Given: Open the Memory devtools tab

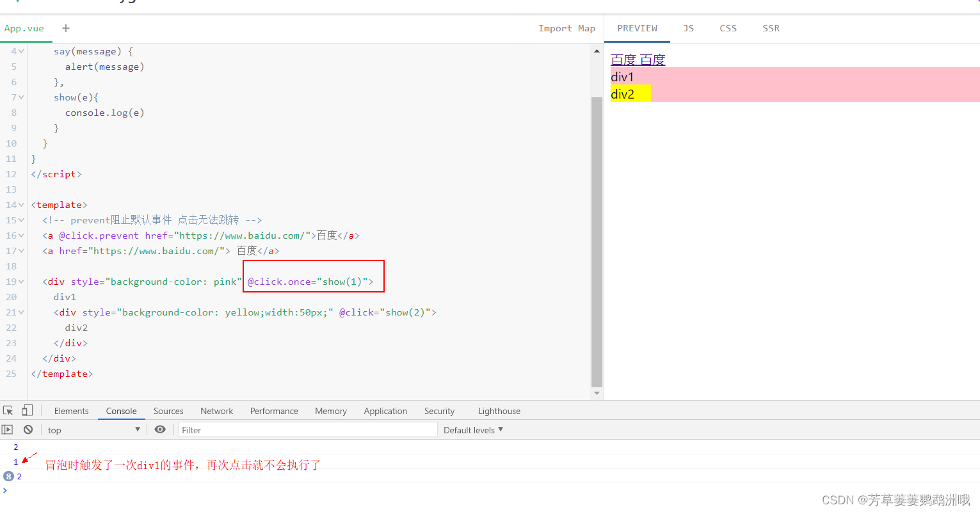Looking at the screenshot, I should coord(331,411).
